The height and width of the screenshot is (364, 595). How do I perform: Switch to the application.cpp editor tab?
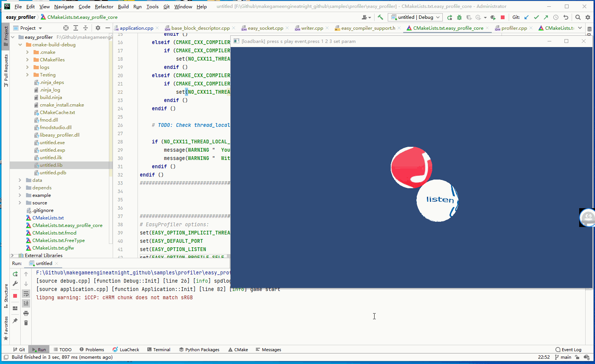[x=136, y=28]
